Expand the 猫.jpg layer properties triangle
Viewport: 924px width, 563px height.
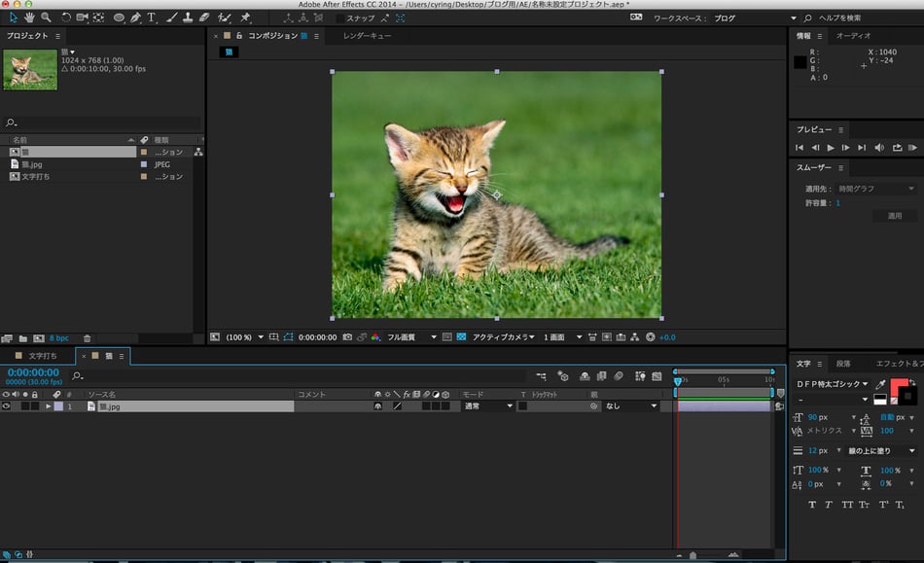49,406
